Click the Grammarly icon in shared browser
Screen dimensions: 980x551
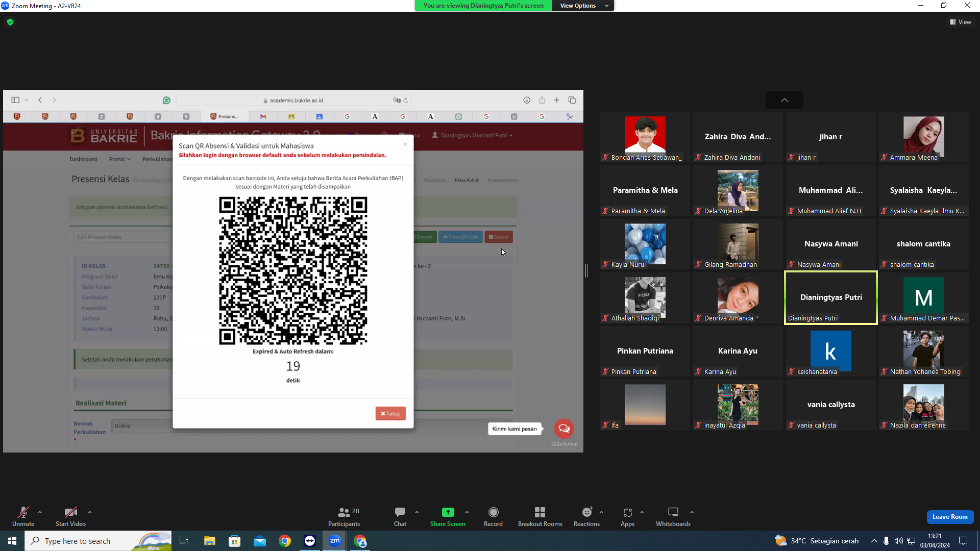click(x=166, y=101)
